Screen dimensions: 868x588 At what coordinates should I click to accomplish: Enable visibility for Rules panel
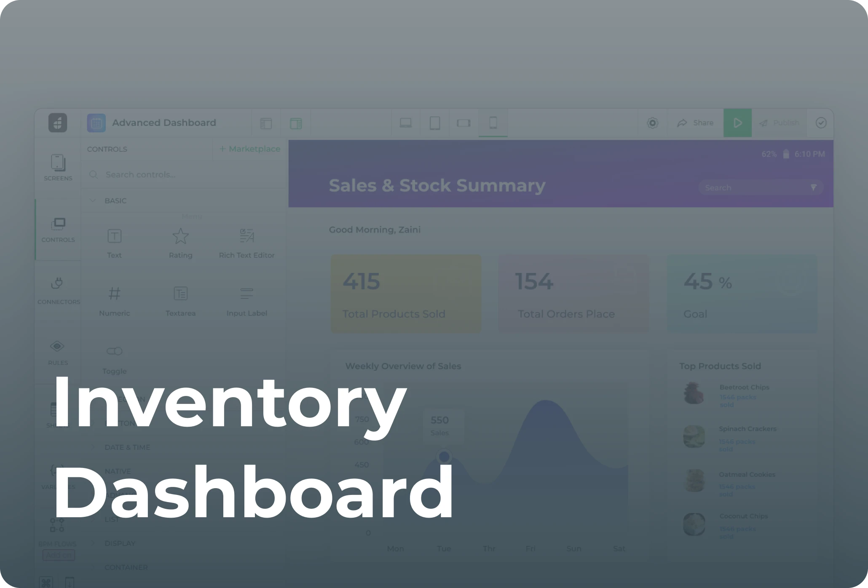point(59,352)
